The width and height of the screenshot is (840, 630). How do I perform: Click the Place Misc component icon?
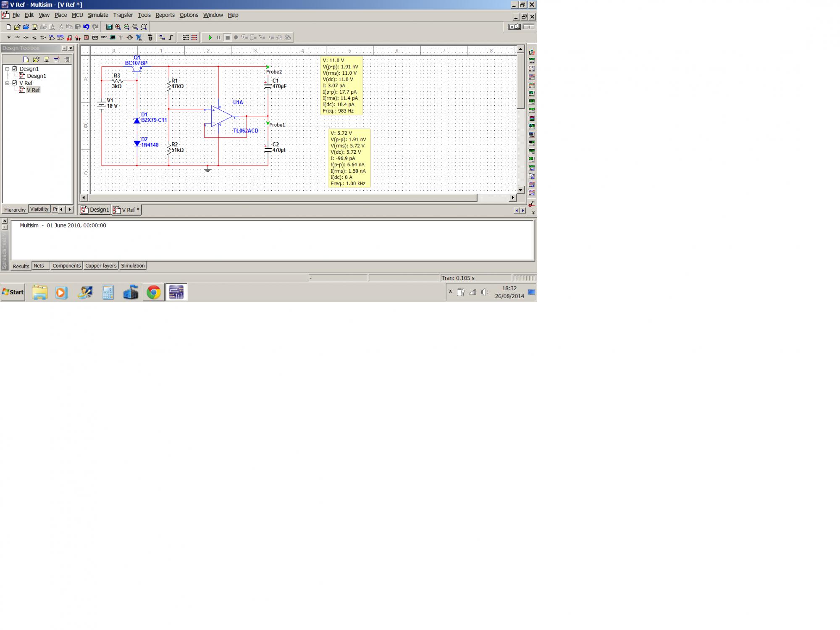point(104,37)
